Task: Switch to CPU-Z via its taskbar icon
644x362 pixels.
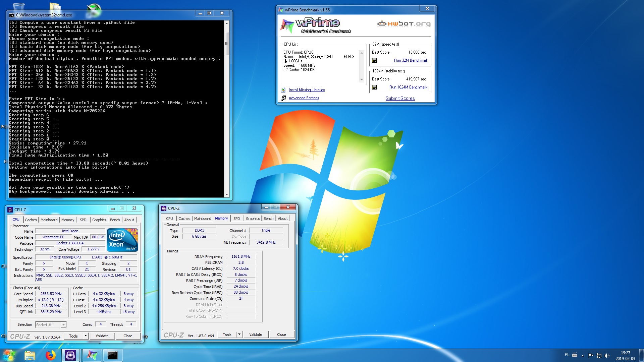Action: pos(70,355)
